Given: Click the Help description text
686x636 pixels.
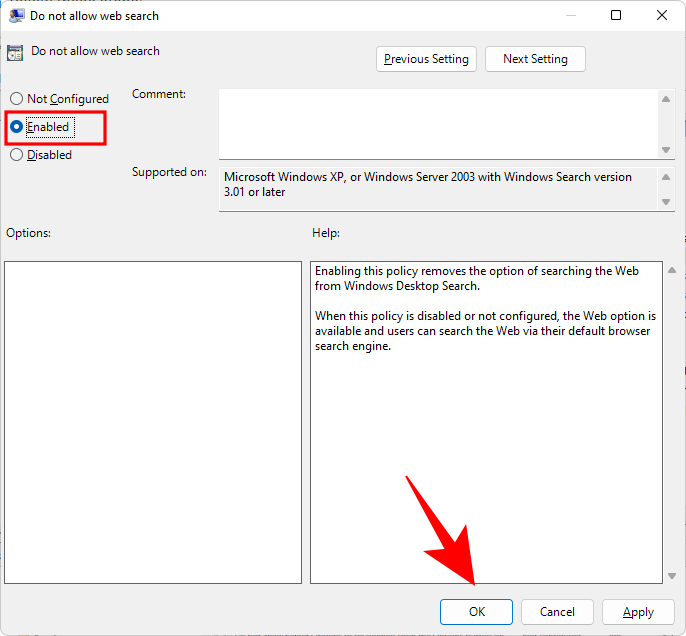Looking at the screenshot, I should [x=485, y=308].
